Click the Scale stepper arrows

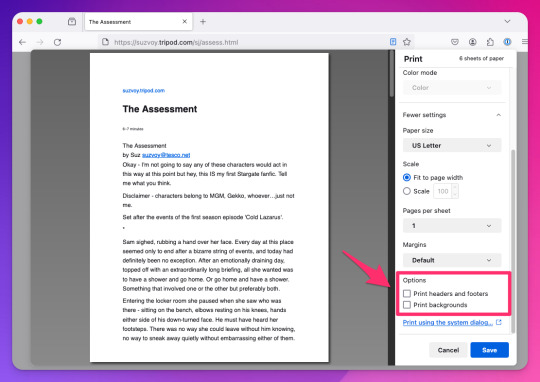coord(455,191)
